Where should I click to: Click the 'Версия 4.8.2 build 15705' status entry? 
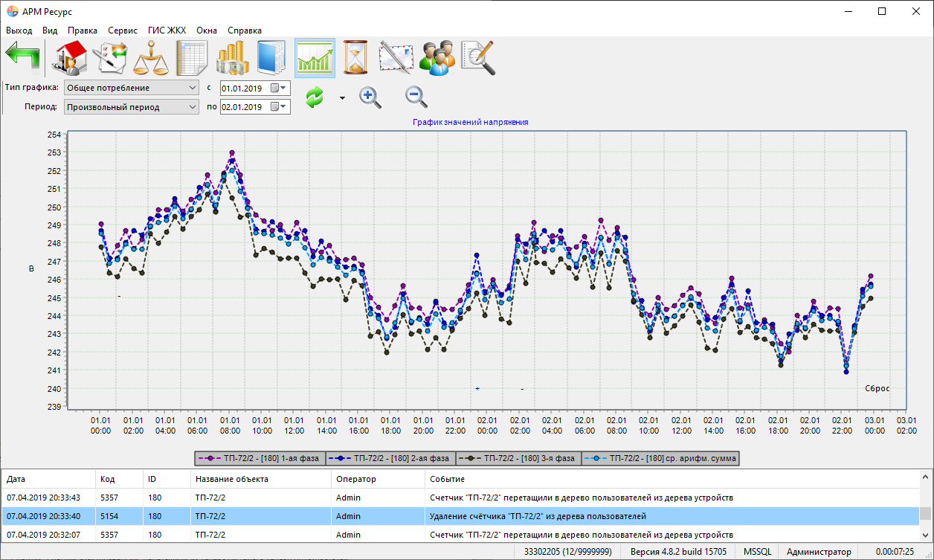[678, 552]
